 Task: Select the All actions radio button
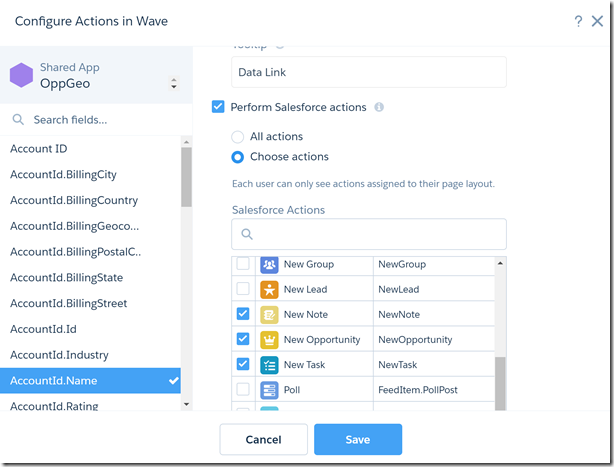tap(237, 137)
